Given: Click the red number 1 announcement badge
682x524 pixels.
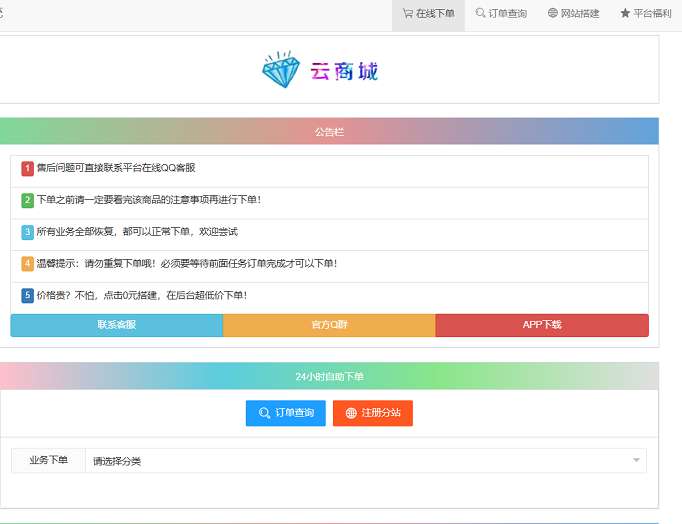Looking at the screenshot, I should pos(28,168).
